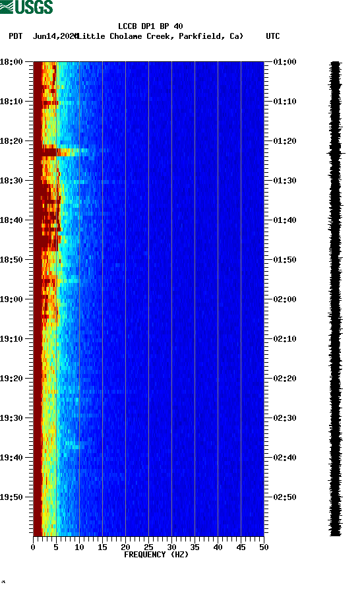
Task: Click the FREQUENCY (HZ) axis title
Action: click(156, 555)
